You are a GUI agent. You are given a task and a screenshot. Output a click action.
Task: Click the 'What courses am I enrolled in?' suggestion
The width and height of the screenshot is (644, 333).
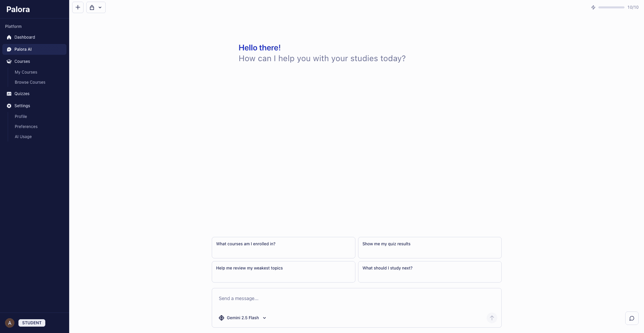(x=283, y=248)
